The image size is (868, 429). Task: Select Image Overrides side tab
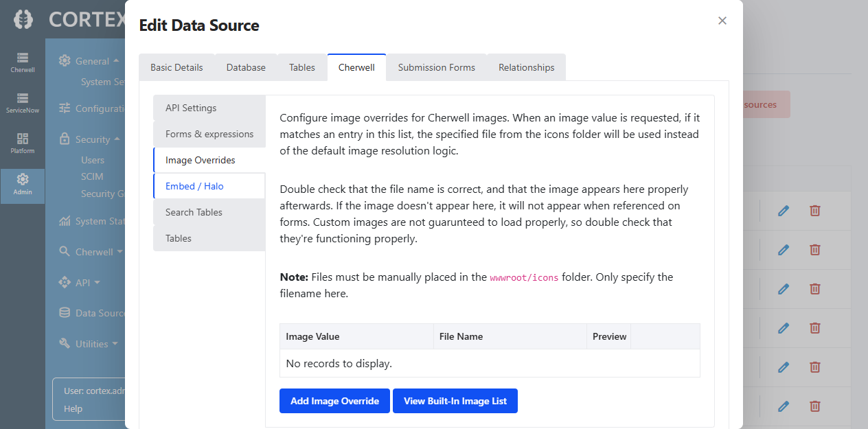point(209,160)
